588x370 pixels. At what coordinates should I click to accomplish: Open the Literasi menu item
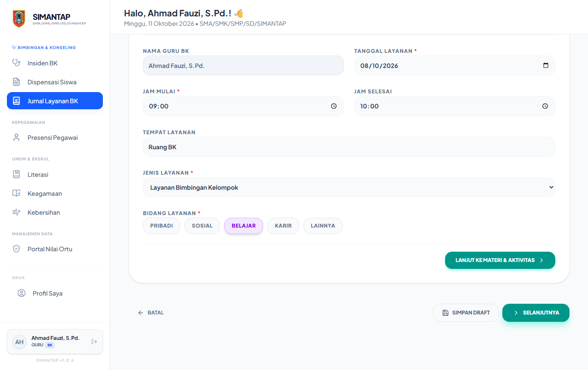click(55, 175)
